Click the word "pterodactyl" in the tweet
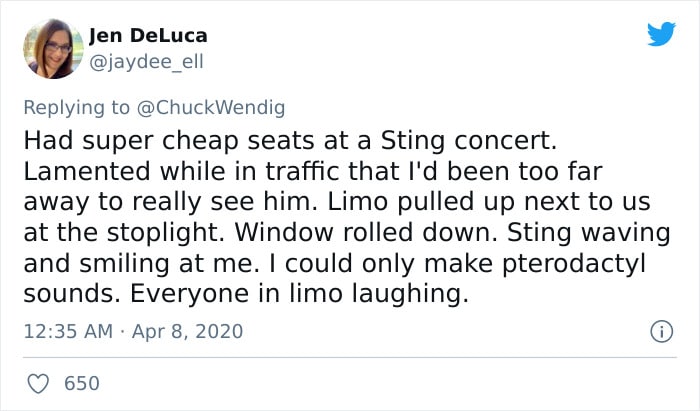Screen dimensions: 700x411 pyautogui.click(x=574, y=263)
